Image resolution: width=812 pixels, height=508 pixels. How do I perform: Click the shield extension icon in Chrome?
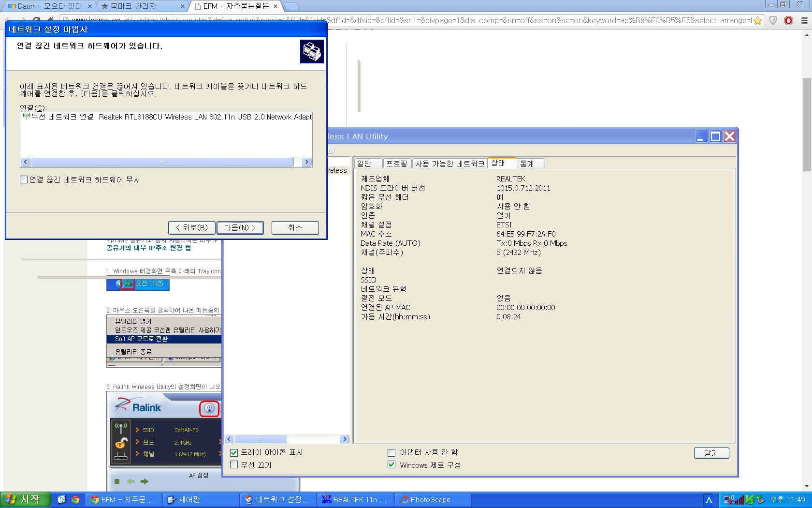click(773, 21)
